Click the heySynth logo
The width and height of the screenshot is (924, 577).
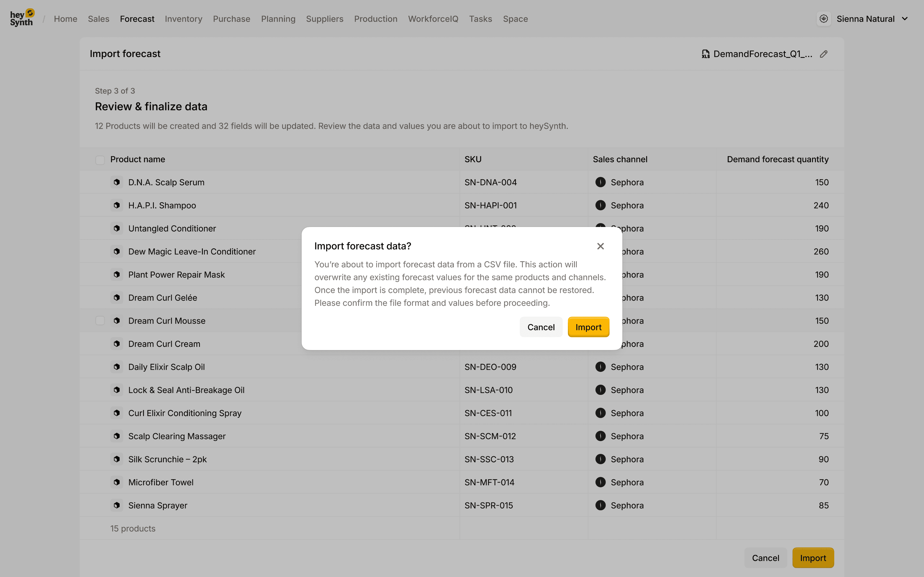[22, 18]
